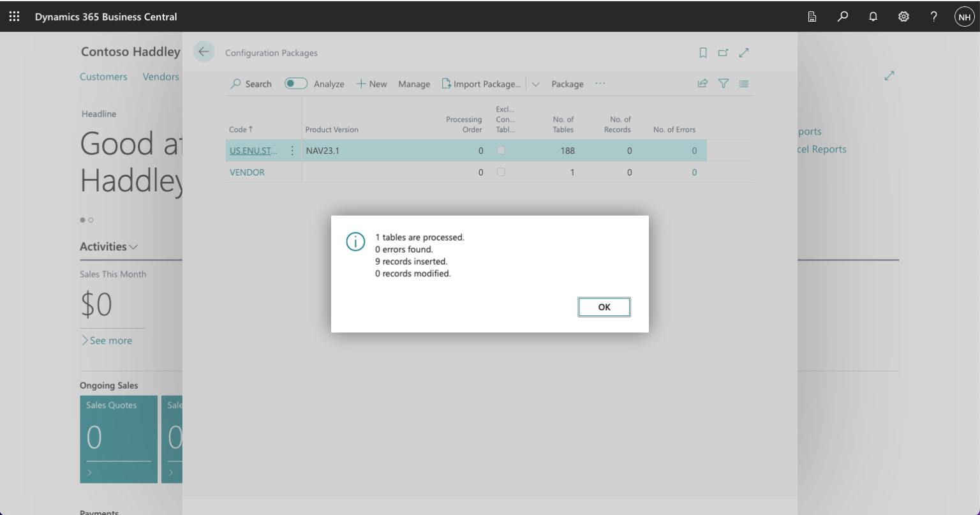980x515 pixels.
Task: Open the app launcher waffle icon
Action: coord(14,17)
